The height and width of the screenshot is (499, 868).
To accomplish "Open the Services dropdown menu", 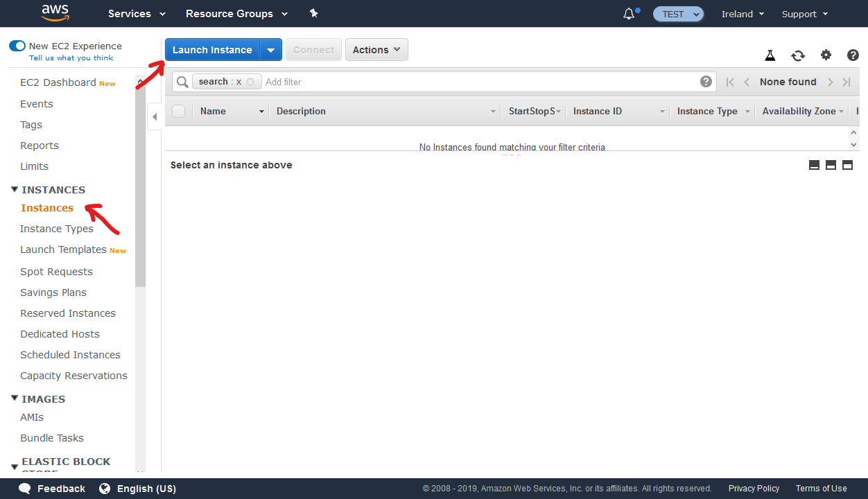I will tap(137, 14).
